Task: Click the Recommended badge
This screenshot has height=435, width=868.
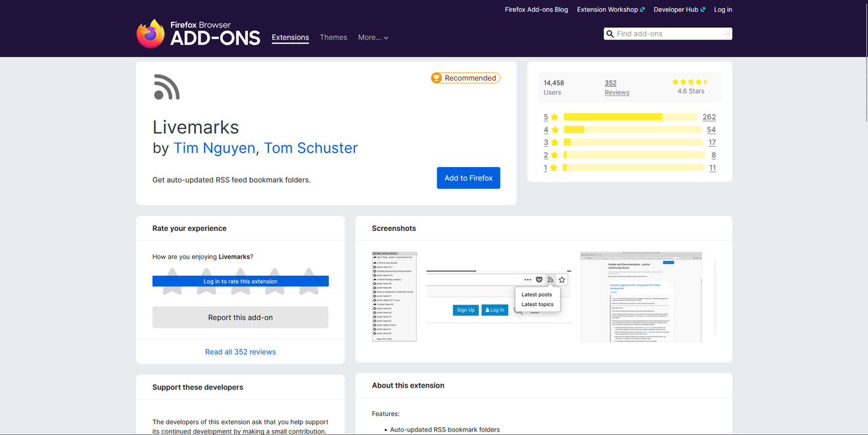Action: [x=466, y=78]
